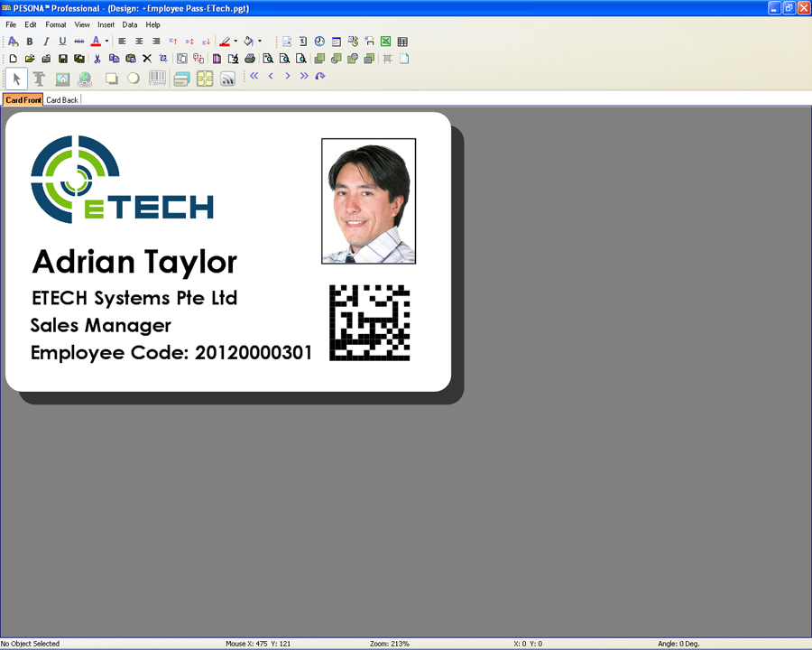Select the pointer arrow tool

pos(16,79)
